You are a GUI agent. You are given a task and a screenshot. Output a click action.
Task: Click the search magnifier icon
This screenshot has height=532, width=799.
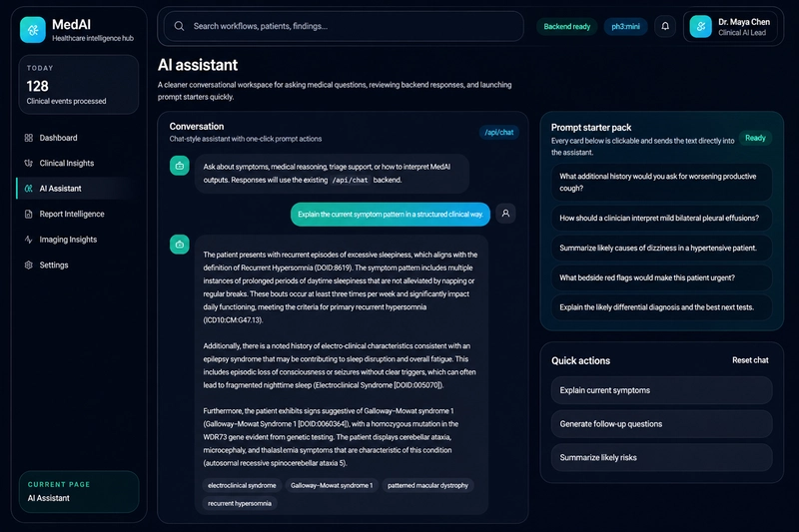pos(179,26)
